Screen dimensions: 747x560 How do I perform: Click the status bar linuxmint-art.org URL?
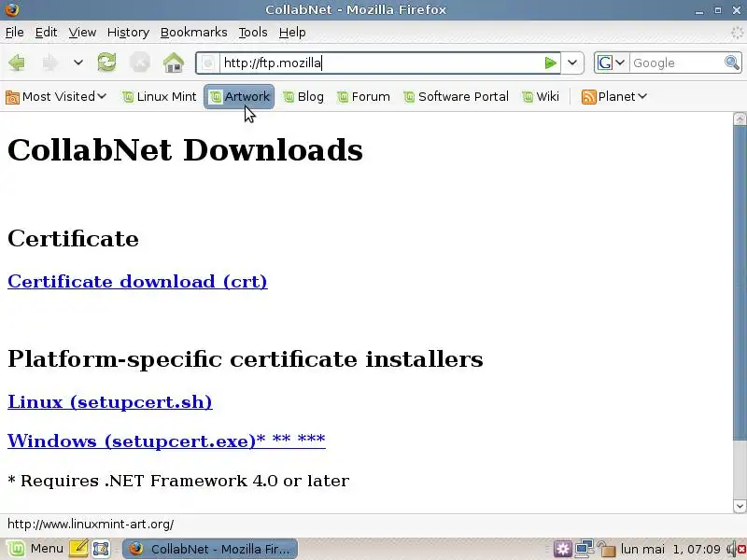[x=91, y=525]
